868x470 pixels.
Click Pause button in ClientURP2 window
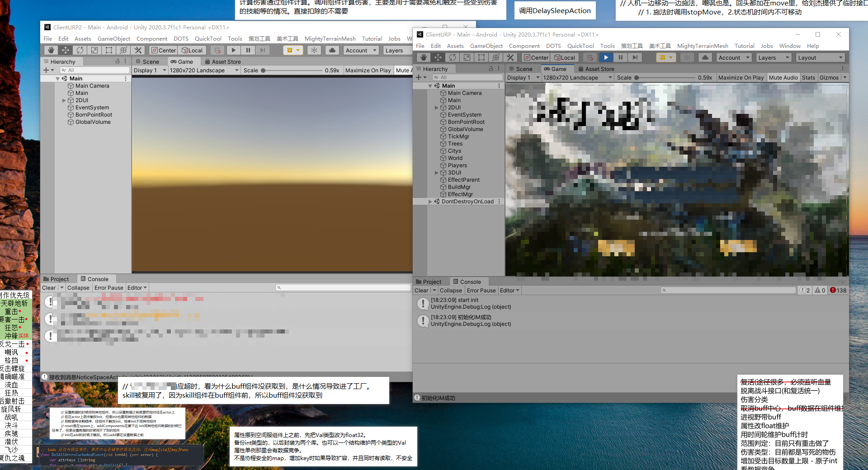[x=248, y=50]
